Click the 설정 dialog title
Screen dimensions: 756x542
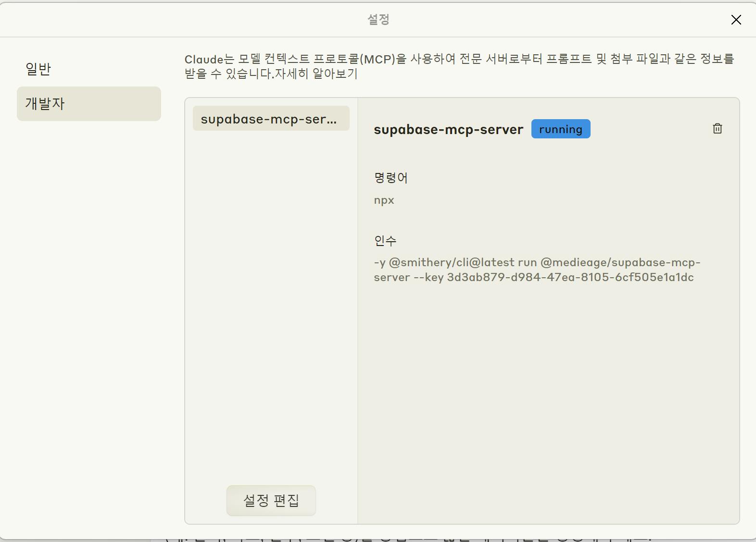tap(378, 19)
